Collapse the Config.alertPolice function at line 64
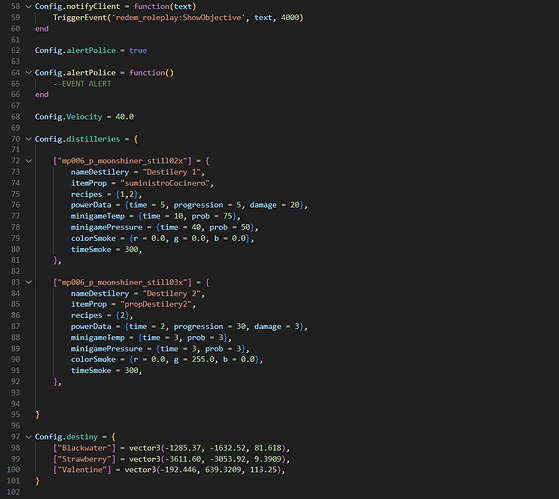 click(29, 73)
